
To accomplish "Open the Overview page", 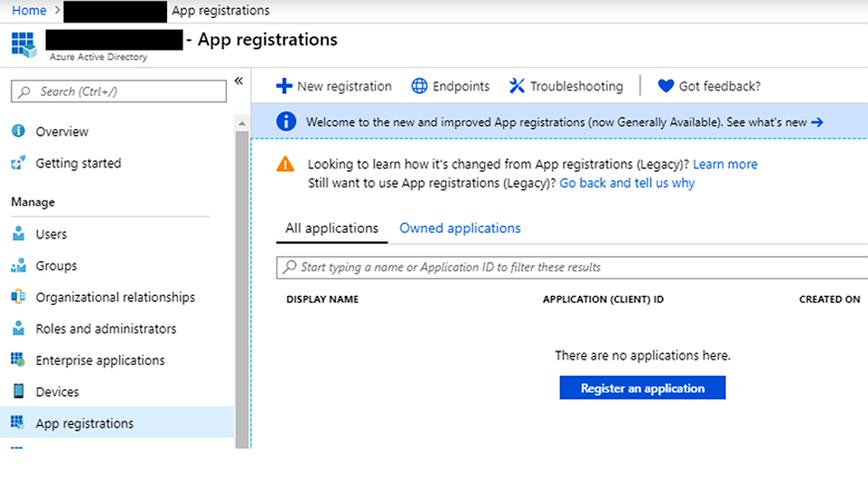I will coord(62,131).
